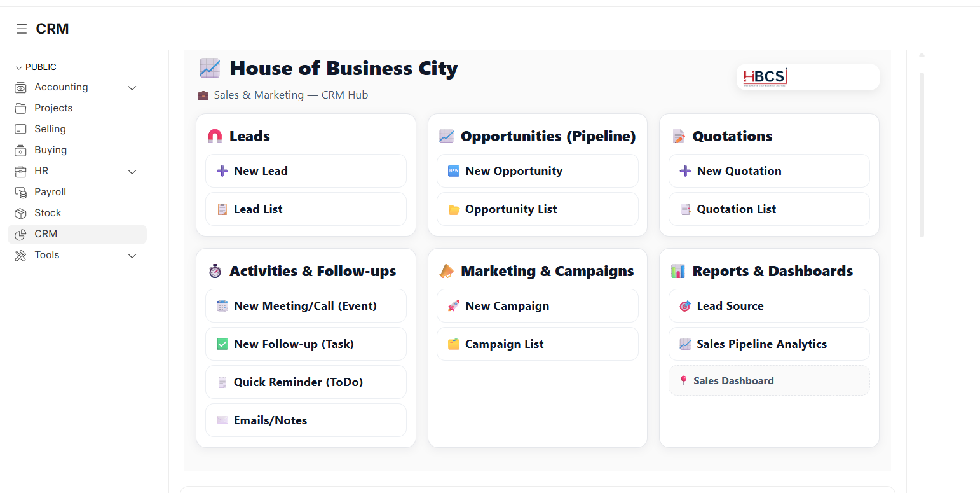Click the New Campaign button
980x493 pixels.
(537, 306)
